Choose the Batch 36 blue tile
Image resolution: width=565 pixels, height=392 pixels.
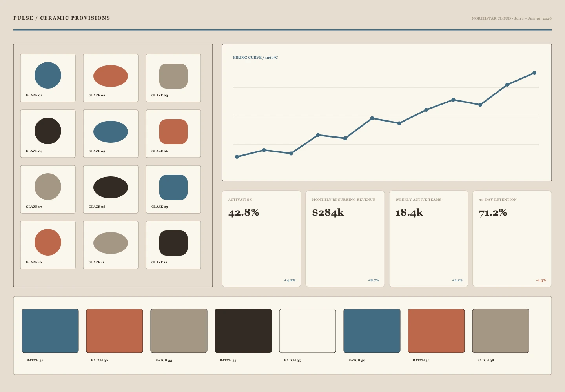(x=372, y=331)
